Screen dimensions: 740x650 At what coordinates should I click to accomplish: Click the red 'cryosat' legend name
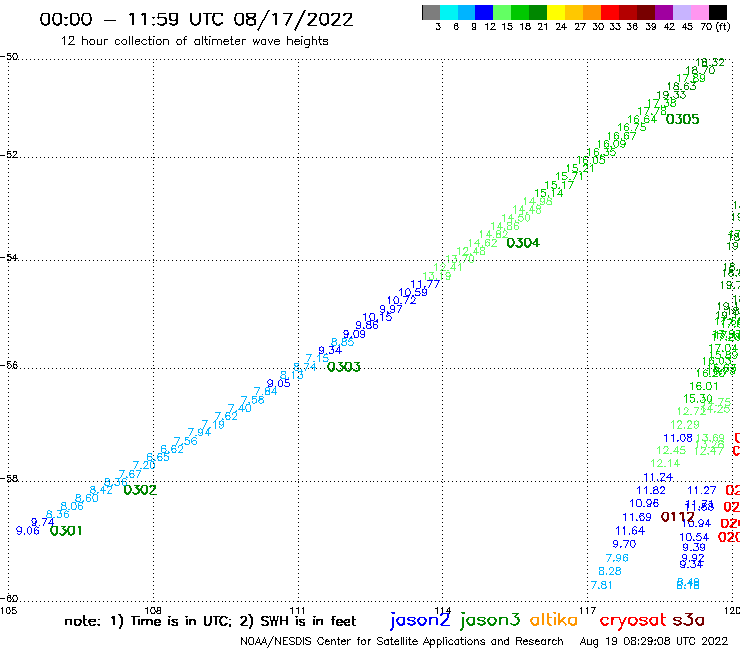(x=632, y=620)
